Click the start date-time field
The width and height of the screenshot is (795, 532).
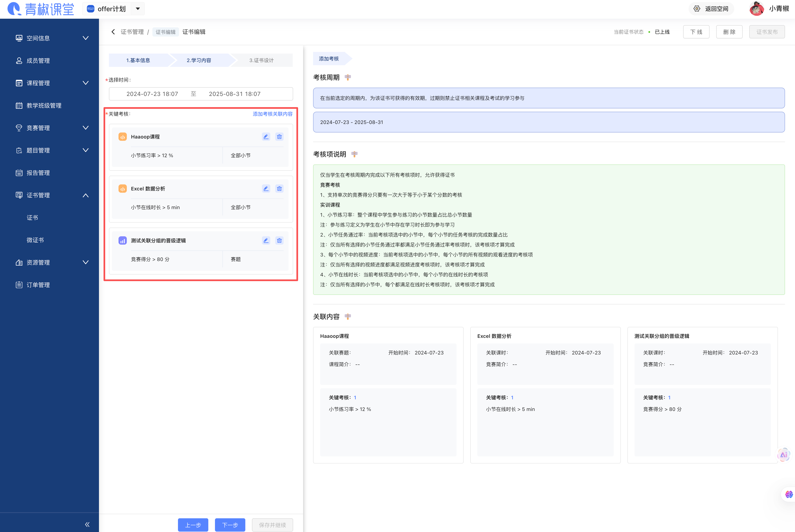point(152,94)
